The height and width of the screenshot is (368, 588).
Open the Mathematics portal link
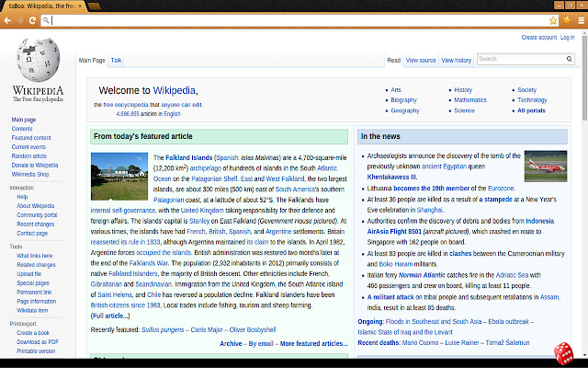[470, 100]
